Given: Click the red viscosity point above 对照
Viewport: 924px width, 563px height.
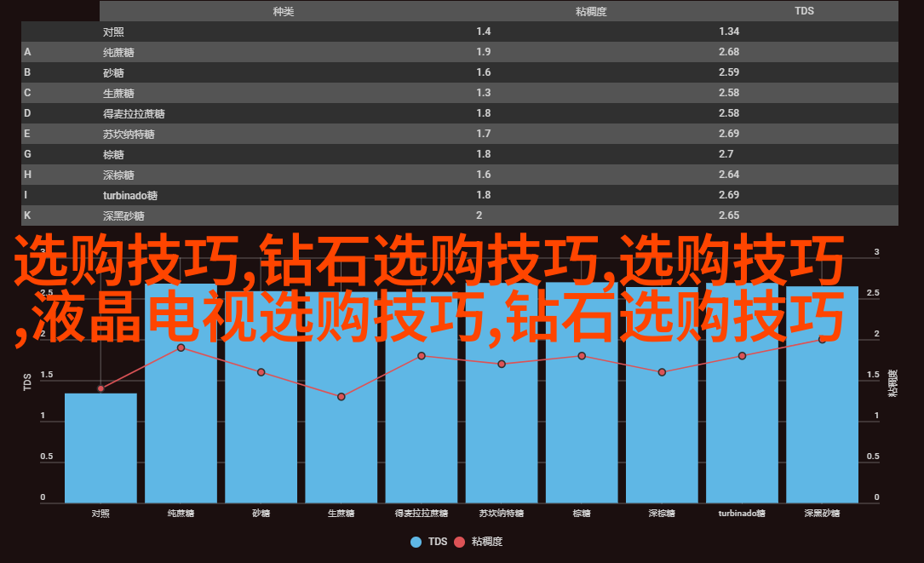Looking at the screenshot, I should (x=100, y=388).
